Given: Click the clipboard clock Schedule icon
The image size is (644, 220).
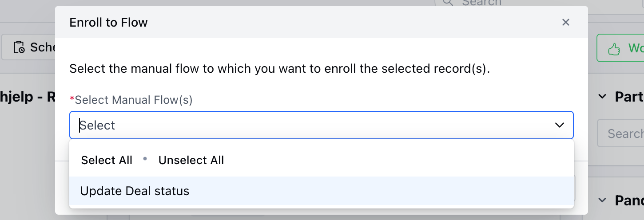Looking at the screenshot, I should (x=19, y=47).
